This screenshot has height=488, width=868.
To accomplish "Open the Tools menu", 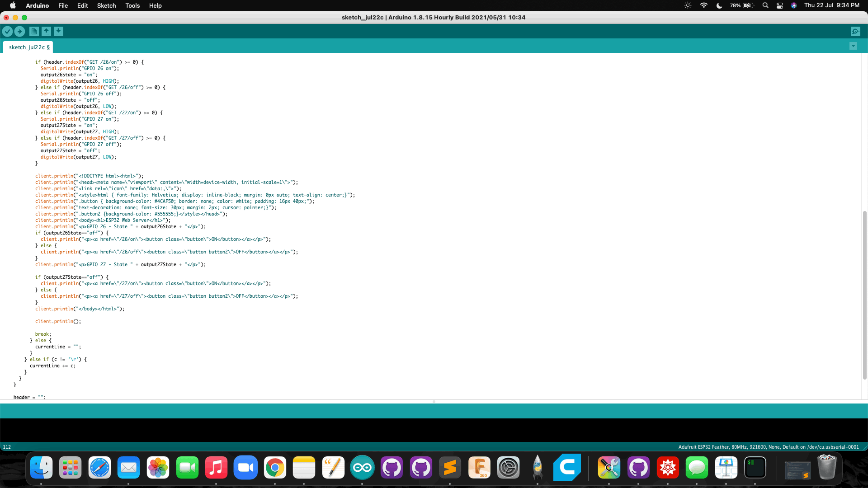I will [132, 5].
